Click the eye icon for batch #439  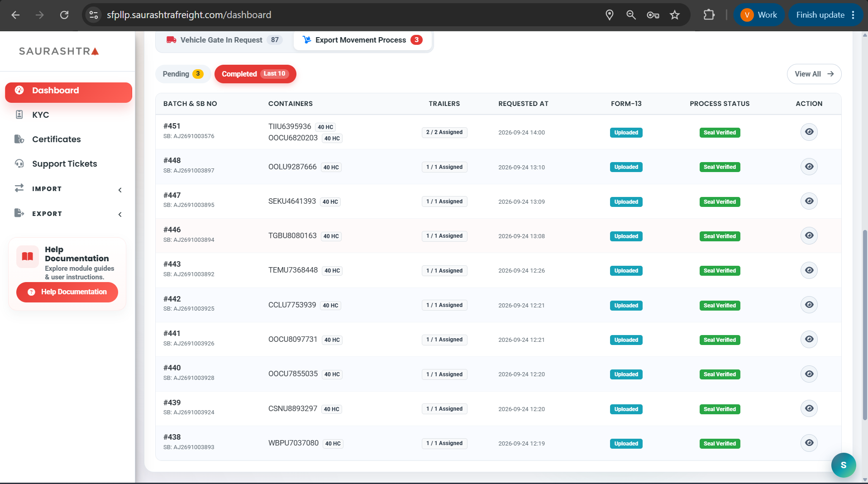[x=809, y=408]
